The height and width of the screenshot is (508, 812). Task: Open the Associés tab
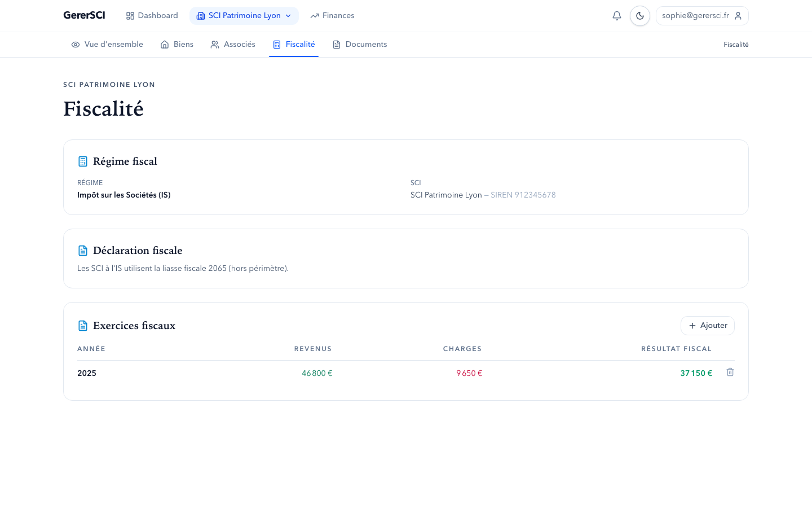coord(239,45)
